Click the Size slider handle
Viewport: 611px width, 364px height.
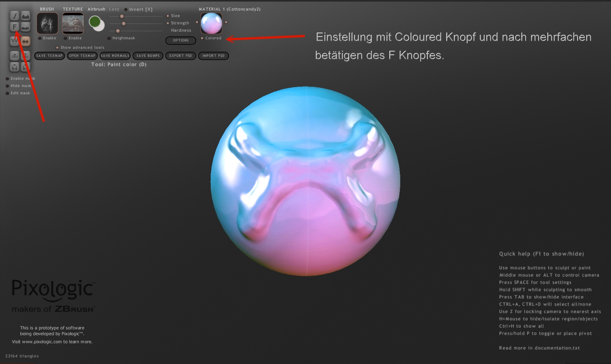coord(122,16)
